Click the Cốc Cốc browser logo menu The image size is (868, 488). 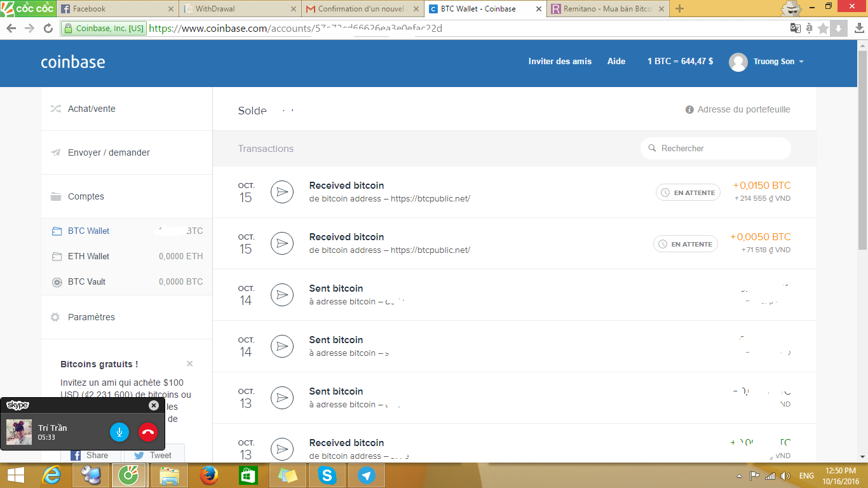[x=28, y=8]
